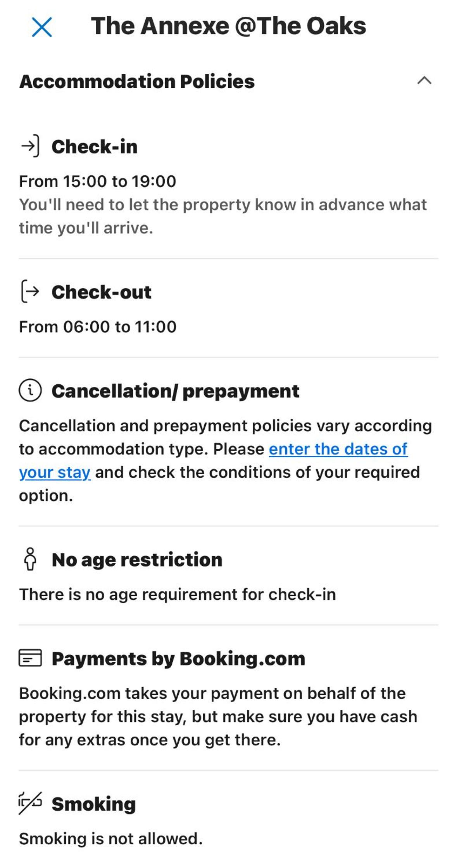Screen dimensions: 457x868
Task: Tap the person icon for age restriction
Action: click(x=30, y=559)
